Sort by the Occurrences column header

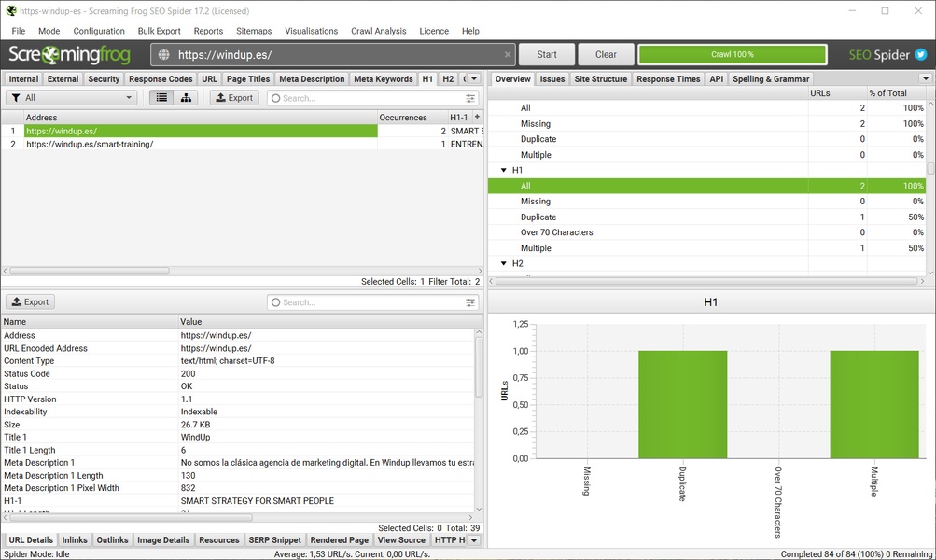(412, 117)
